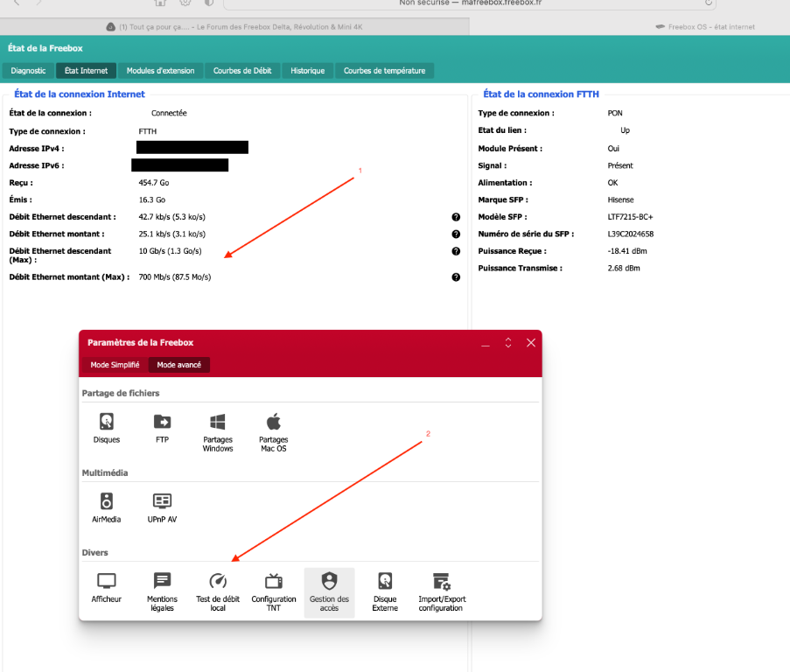Open the Afficheur display settings
The image size is (790, 672).
[107, 587]
